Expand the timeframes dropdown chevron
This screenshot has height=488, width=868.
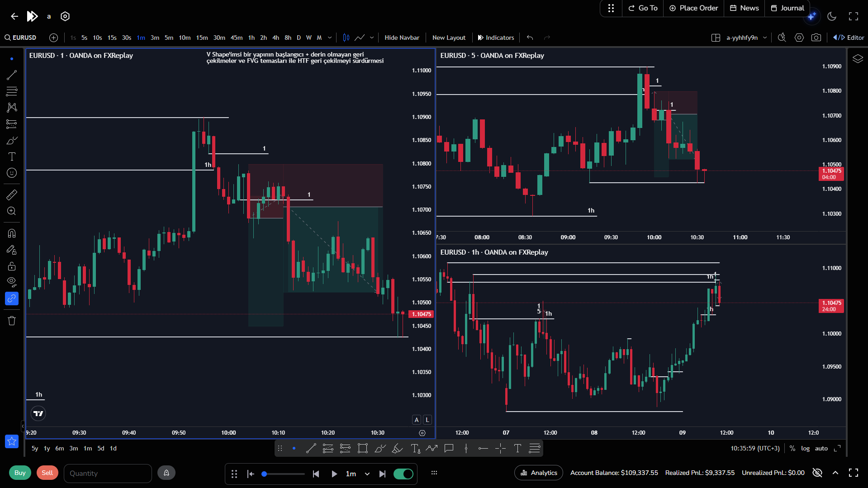[x=330, y=38]
